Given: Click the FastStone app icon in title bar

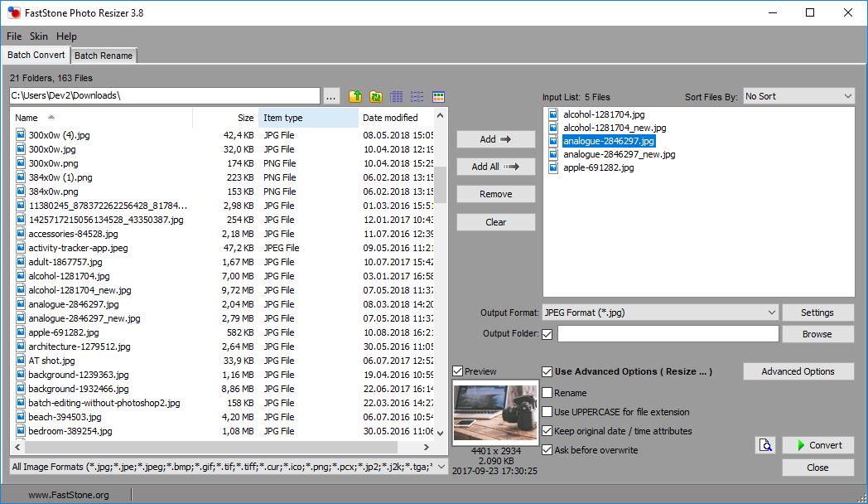Looking at the screenshot, I should point(14,12).
